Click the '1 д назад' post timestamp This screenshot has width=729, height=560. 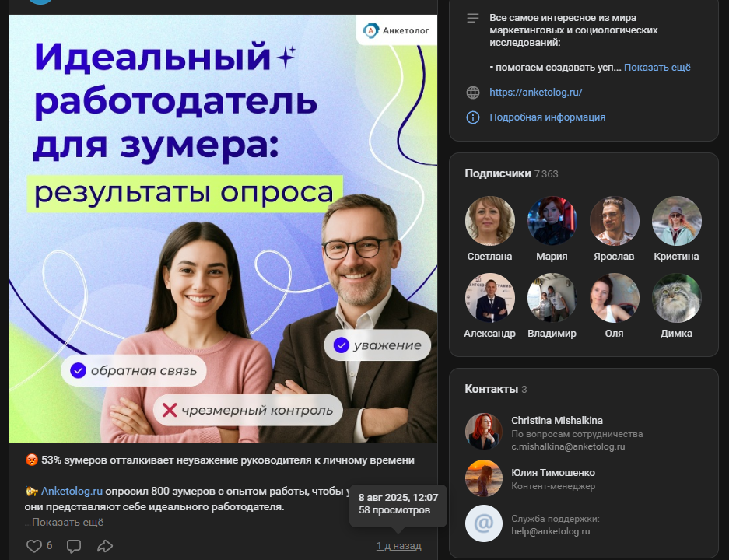point(399,546)
